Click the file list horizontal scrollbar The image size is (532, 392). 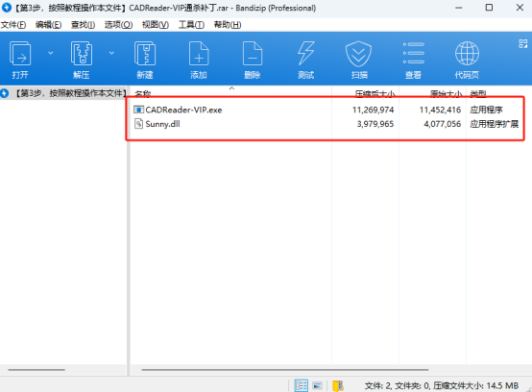pos(285,370)
